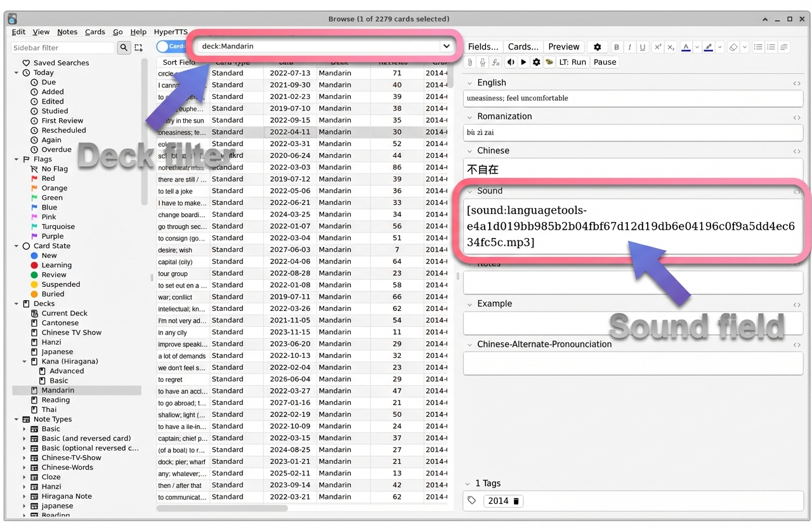Click the speaker play-audio icon
The height and width of the screenshot is (528, 812).
511,62
